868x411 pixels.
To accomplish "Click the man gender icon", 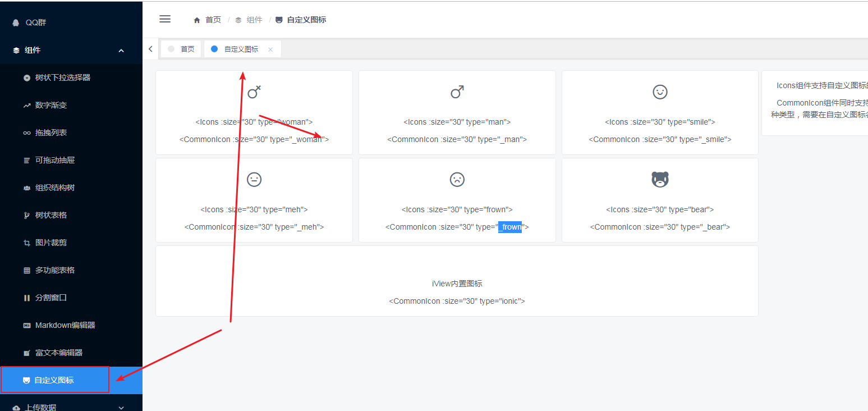I will 457,92.
